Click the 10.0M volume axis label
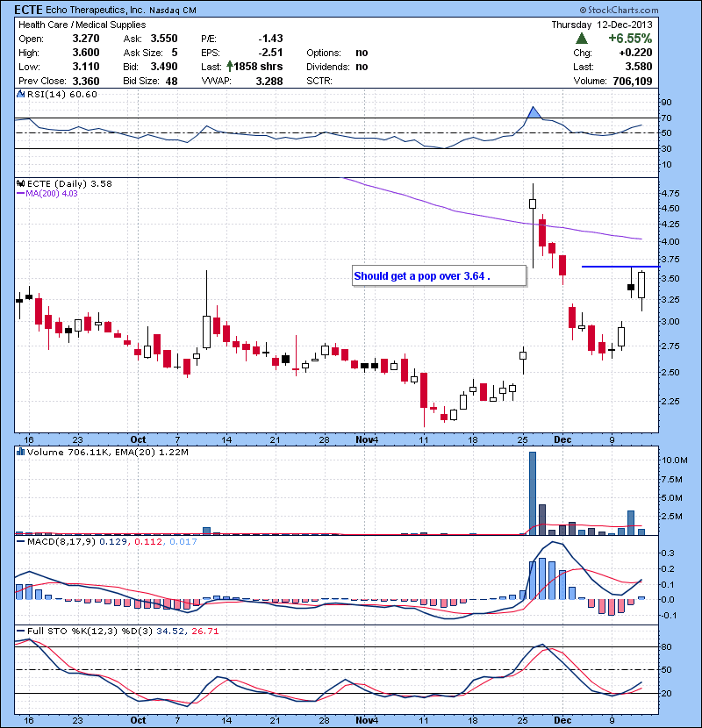The height and width of the screenshot is (728, 702). pyautogui.click(x=675, y=460)
